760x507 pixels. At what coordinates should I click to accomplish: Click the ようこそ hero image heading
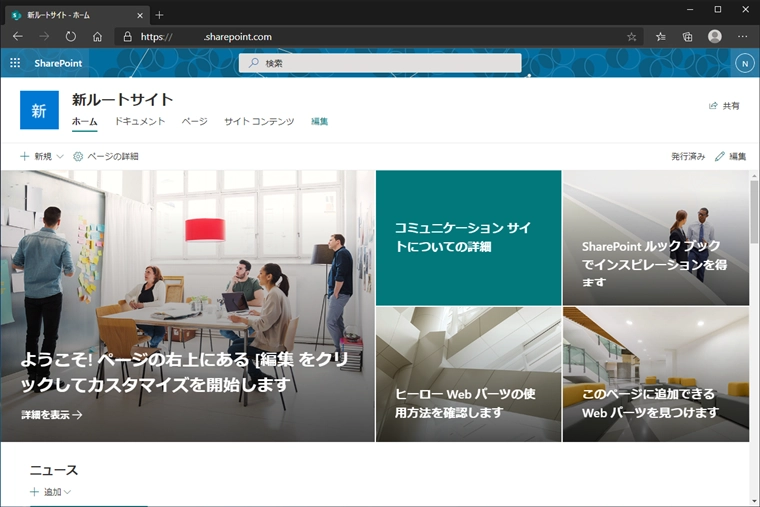pos(185,372)
